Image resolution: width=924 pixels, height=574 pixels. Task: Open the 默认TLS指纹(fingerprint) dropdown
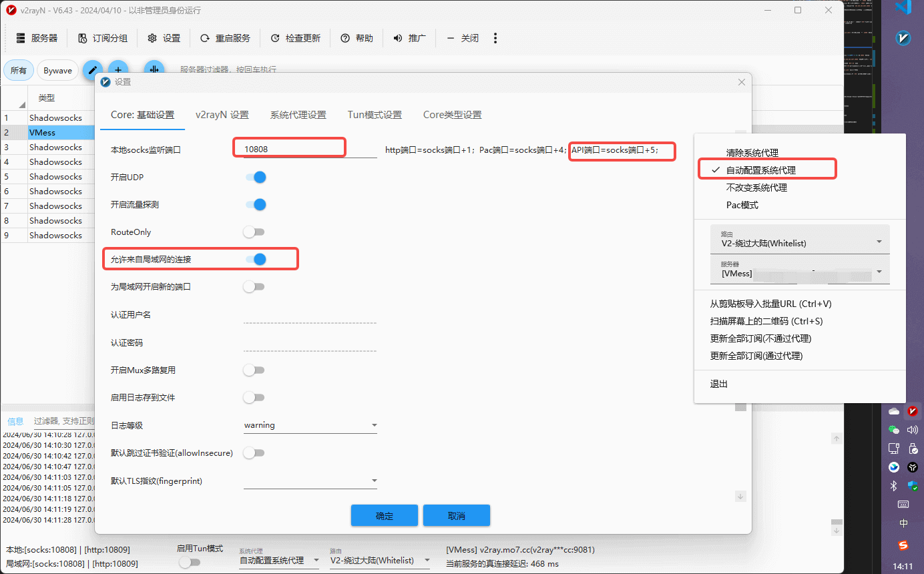[310, 481]
